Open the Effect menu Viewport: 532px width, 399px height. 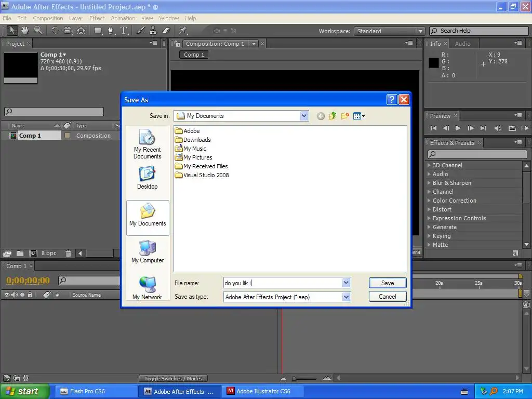click(x=97, y=18)
